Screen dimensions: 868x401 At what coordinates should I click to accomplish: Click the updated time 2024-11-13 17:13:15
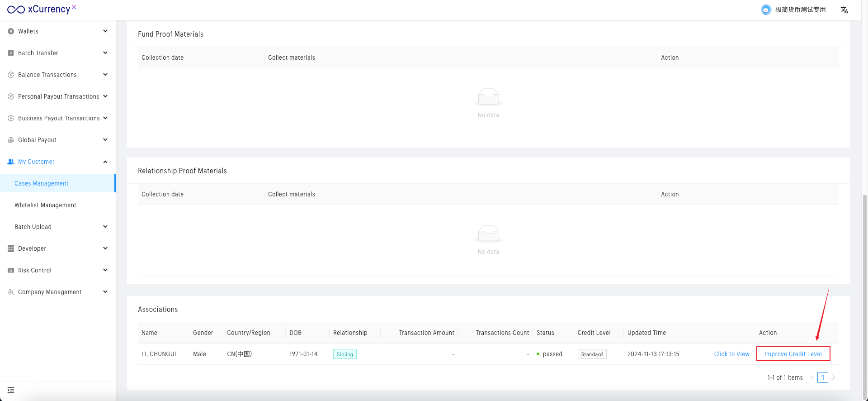pos(653,354)
